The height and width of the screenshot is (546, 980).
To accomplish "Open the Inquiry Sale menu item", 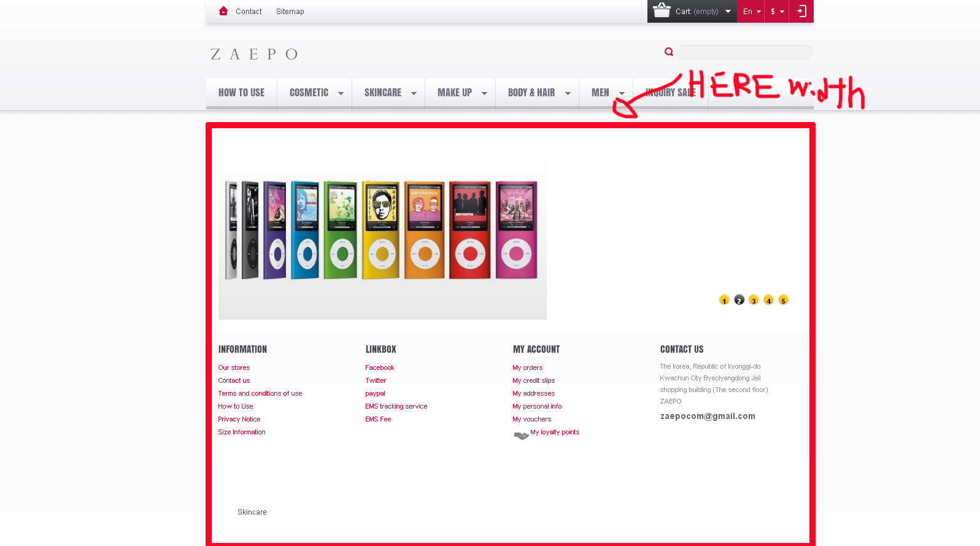I will coord(671,93).
